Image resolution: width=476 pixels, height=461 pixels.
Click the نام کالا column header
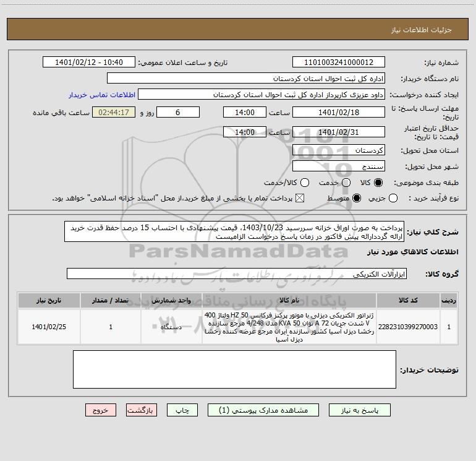click(289, 301)
